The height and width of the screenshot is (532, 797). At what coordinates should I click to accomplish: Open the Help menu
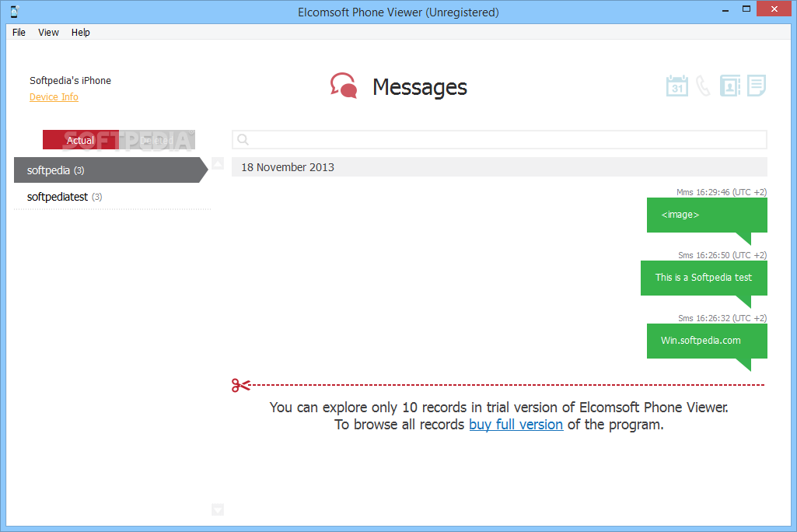80,32
